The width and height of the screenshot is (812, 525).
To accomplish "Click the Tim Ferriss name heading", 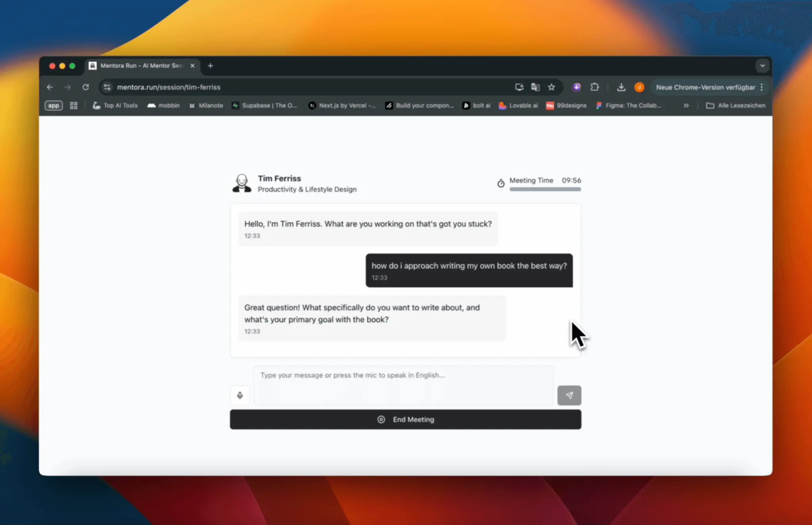I will click(280, 178).
